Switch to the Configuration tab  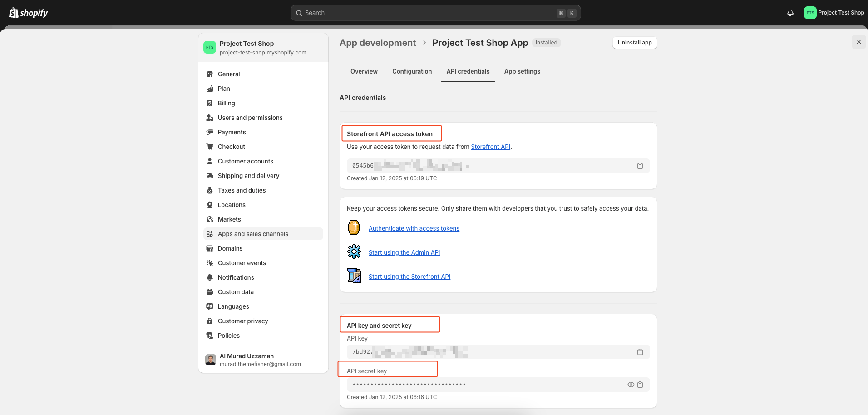tap(412, 71)
